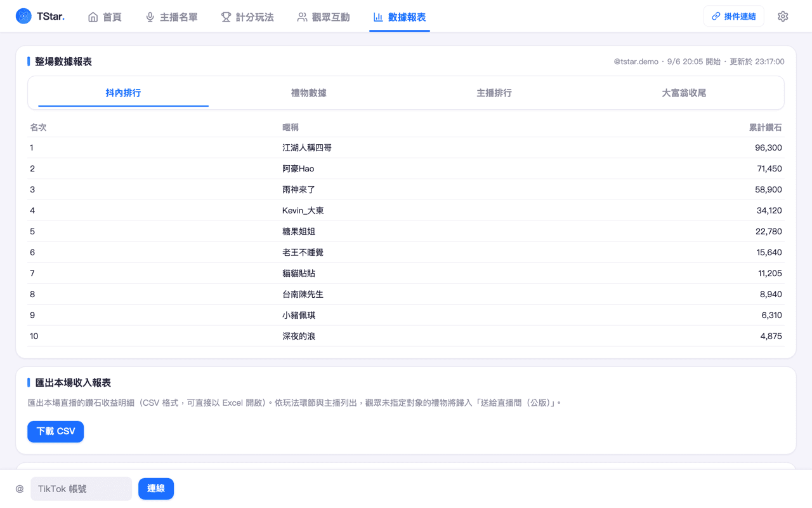Select 數據報表 navigation item
Viewport: 812px width, 508px height.
400,17
